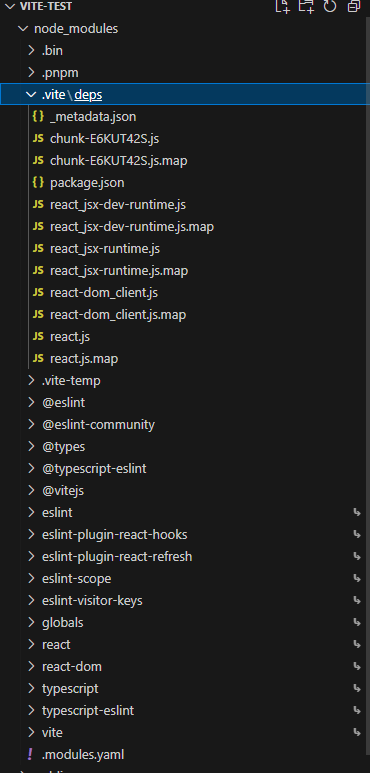Screen dimensions: 370x773
Task: Expand the react folder chevron
Action: [x=32, y=644]
